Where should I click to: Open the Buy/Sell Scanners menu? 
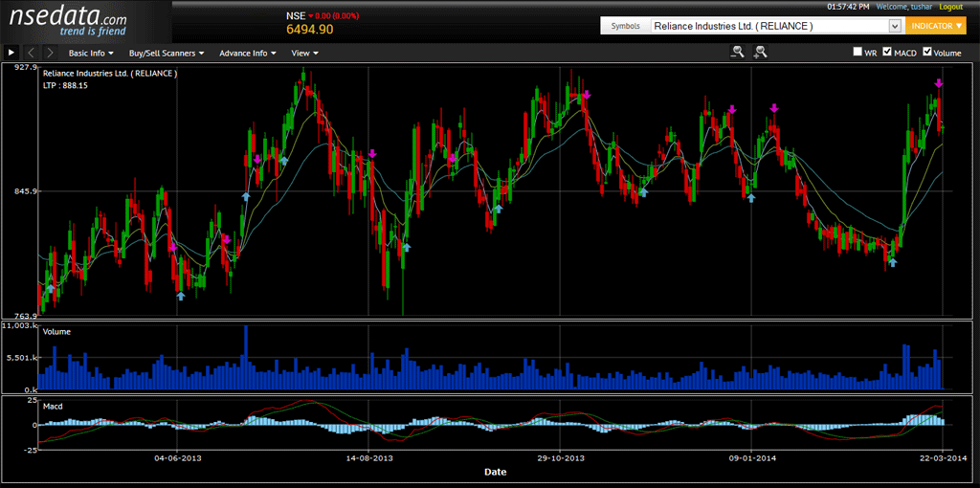[x=167, y=54]
